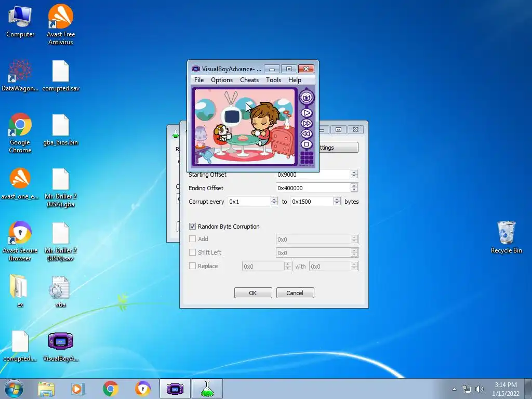Open the Cheats menu in VisualBoyAdvance
532x399 pixels.
249,79
